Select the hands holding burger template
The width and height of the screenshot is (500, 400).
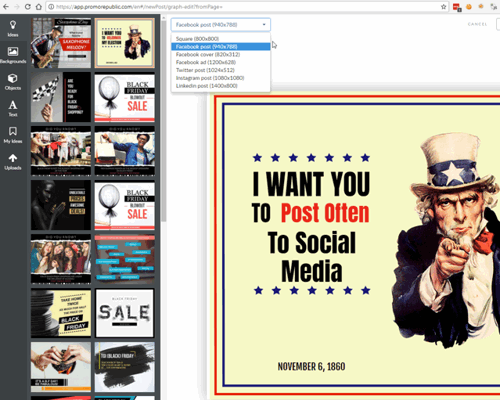point(61,367)
